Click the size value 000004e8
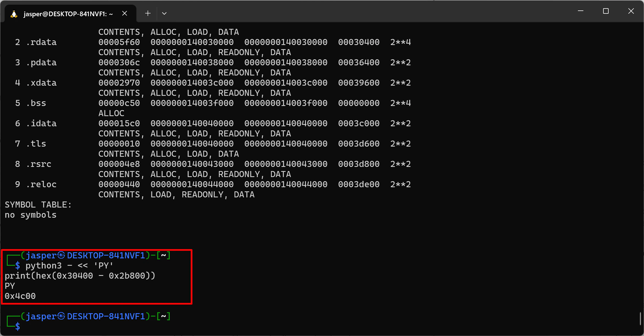The height and width of the screenshot is (336, 644). [119, 164]
